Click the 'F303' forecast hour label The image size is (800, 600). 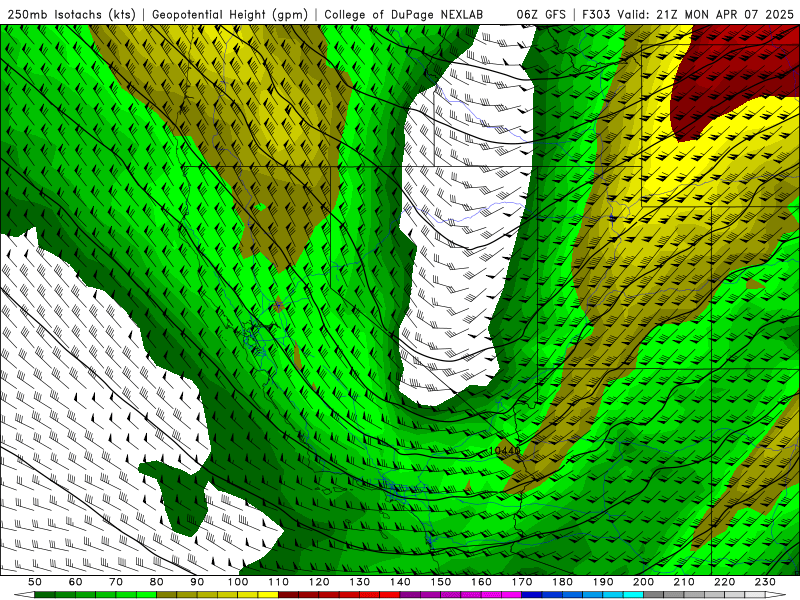coord(596,15)
